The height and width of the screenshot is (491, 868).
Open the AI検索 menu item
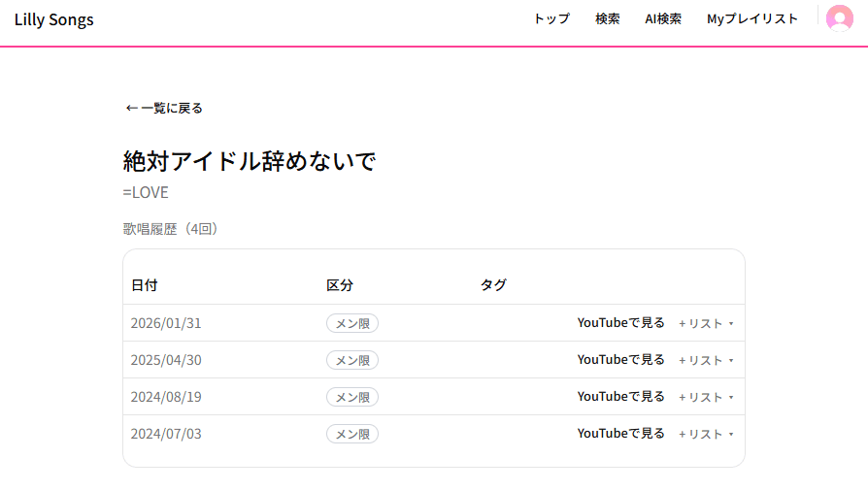[663, 18]
